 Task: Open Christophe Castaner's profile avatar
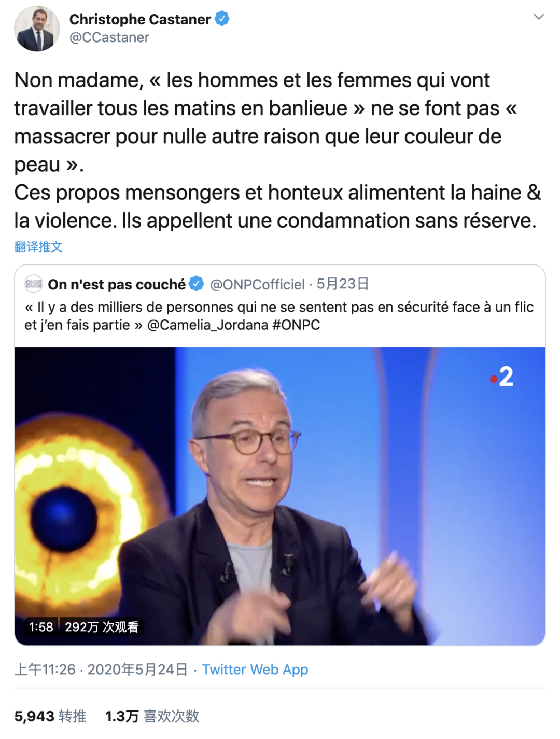click(37, 29)
